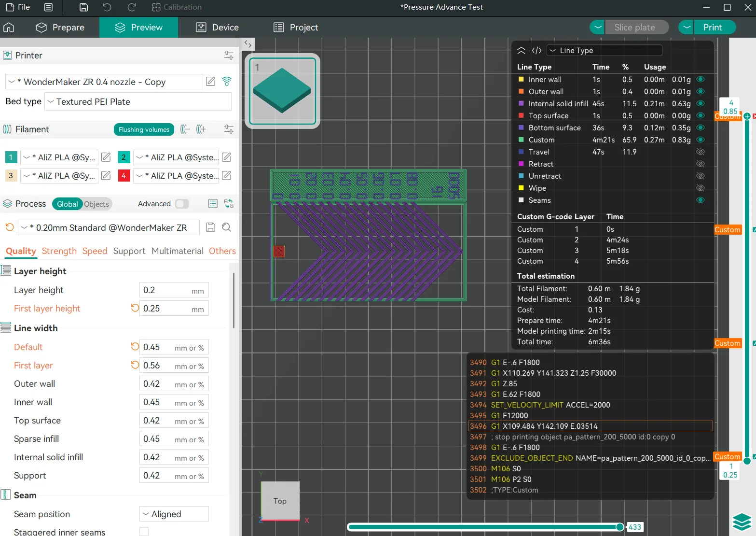Viewport: 756px width, 536px height.
Task: Open the hamburger menu icon next to File
Action: 48,7
